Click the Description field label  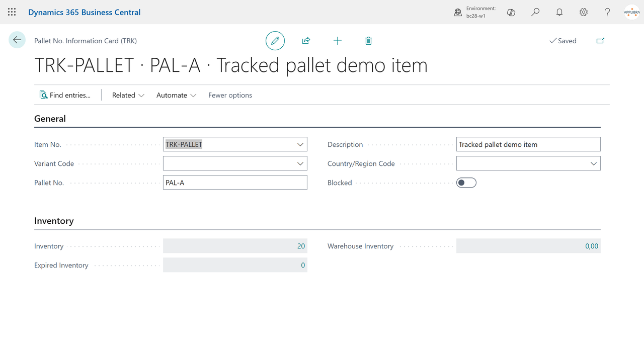point(345,144)
